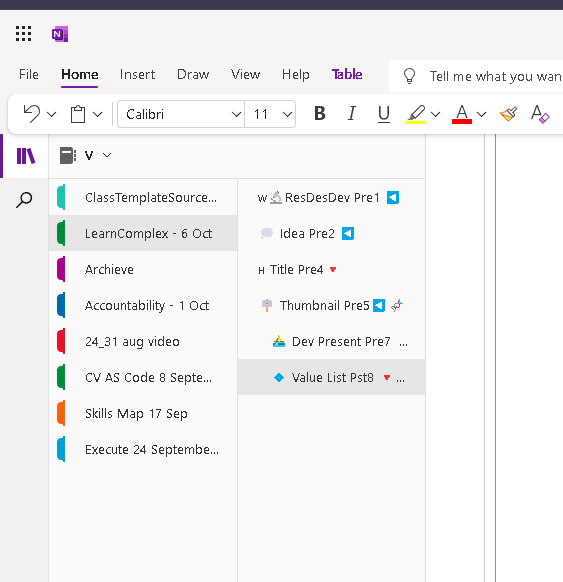Open the CV AS Code 8 Septe section

143,377
